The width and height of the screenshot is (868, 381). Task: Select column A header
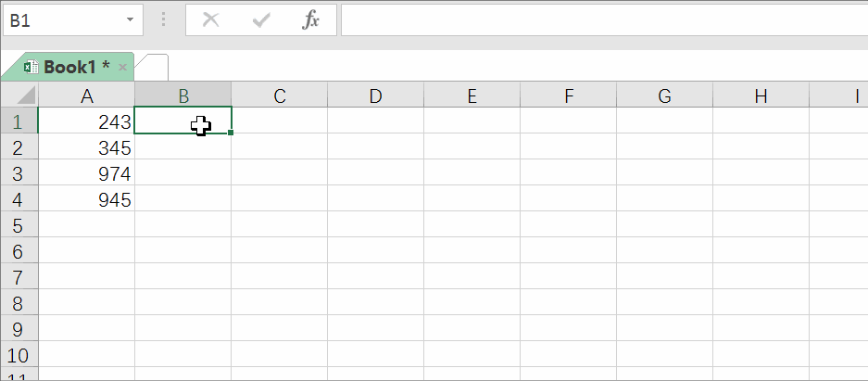point(86,95)
